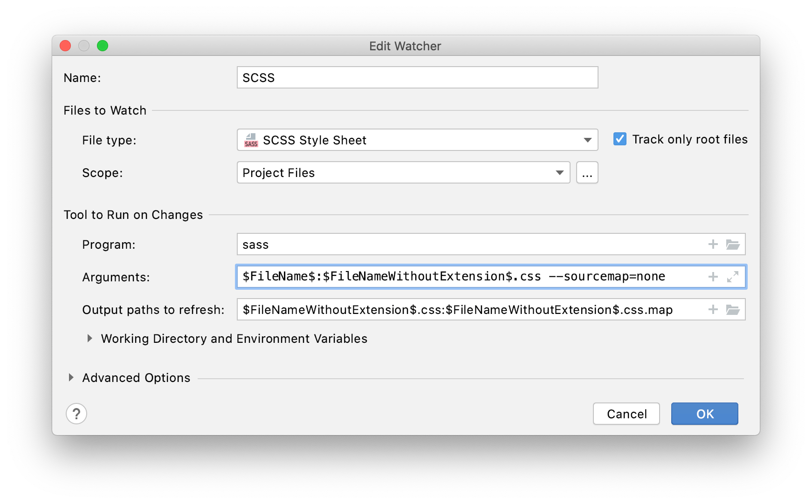Select the Arguments text field
The image size is (812, 504).
(x=466, y=277)
